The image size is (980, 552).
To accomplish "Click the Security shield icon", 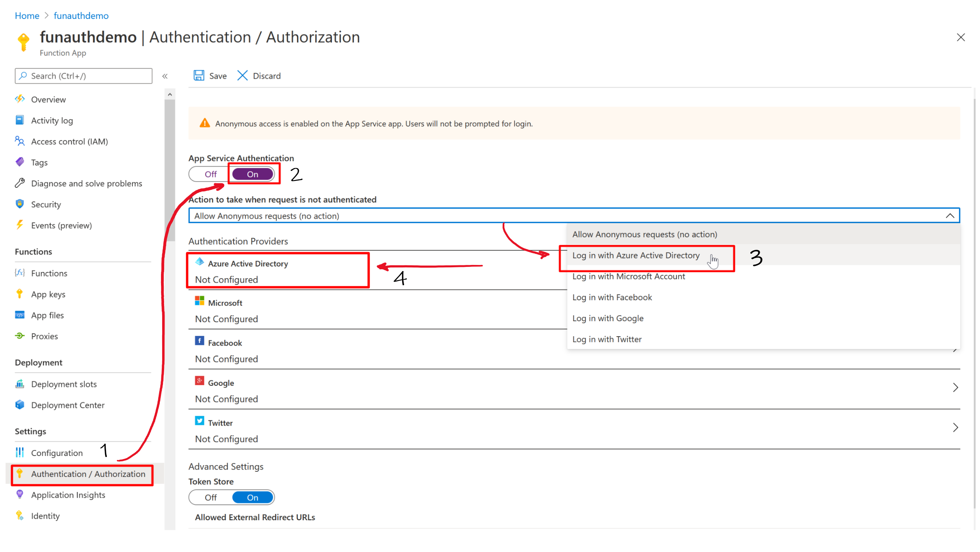I will pos(20,204).
